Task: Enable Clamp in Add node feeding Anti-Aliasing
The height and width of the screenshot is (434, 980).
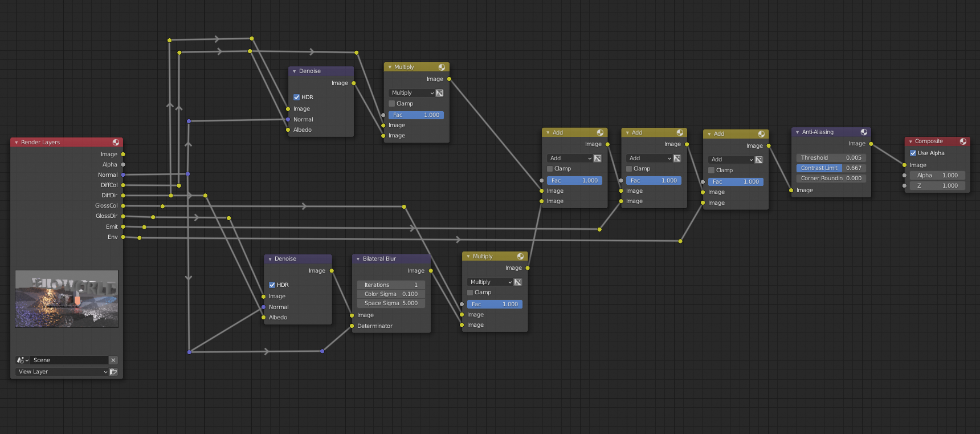Action: [711, 170]
